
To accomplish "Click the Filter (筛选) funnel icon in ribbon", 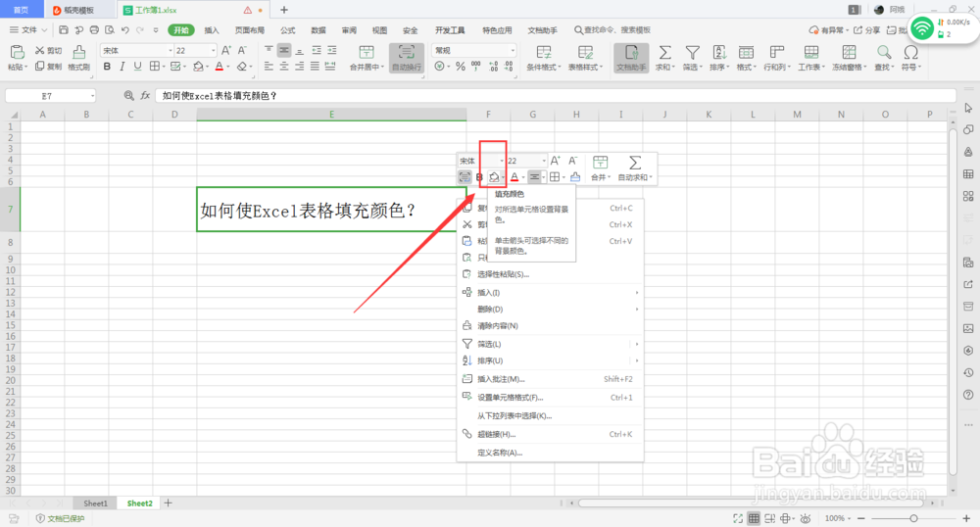I will click(x=692, y=53).
